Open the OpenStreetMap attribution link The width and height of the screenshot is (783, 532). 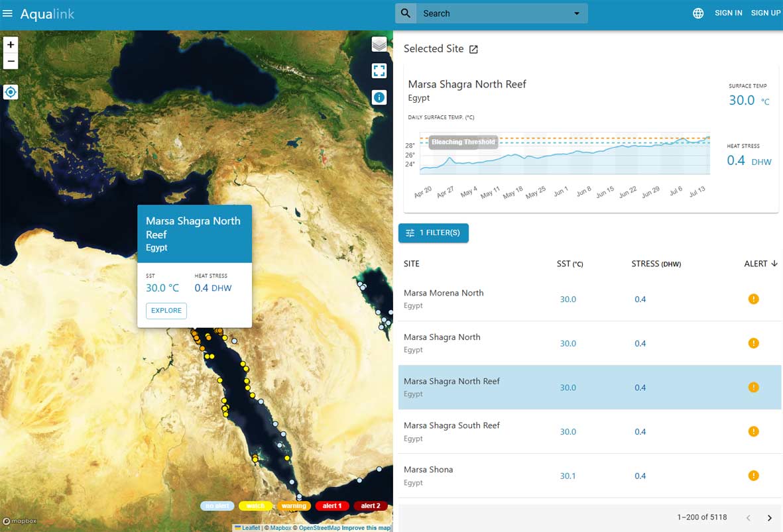click(x=318, y=528)
